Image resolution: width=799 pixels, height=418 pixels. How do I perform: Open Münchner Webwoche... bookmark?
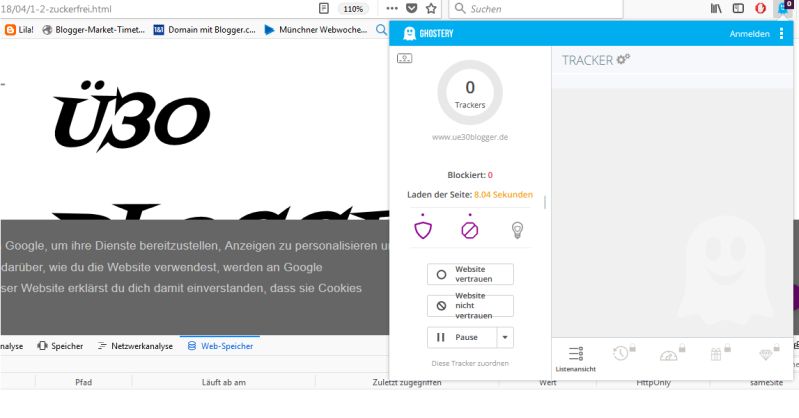[x=315, y=30]
